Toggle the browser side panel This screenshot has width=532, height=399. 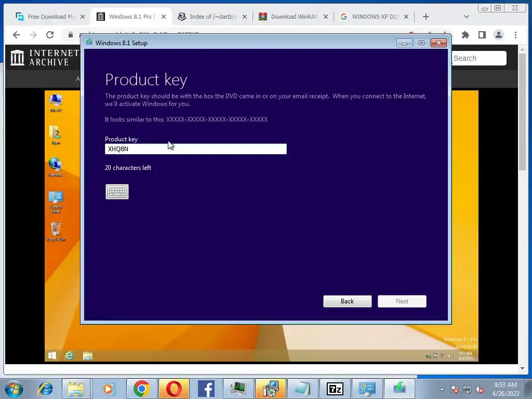point(482,35)
